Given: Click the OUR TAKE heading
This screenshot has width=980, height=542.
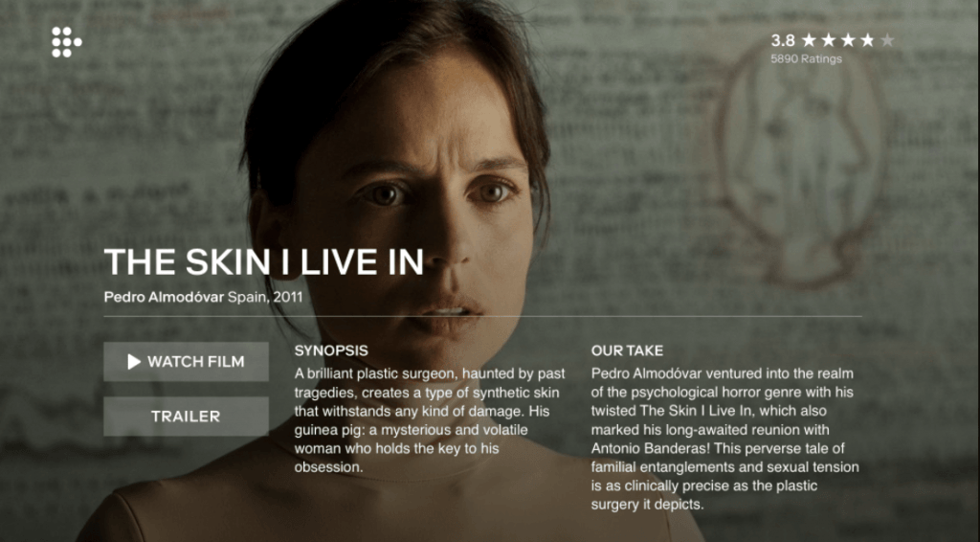Looking at the screenshot, I should pyautogui.click(x=627, y=350).
